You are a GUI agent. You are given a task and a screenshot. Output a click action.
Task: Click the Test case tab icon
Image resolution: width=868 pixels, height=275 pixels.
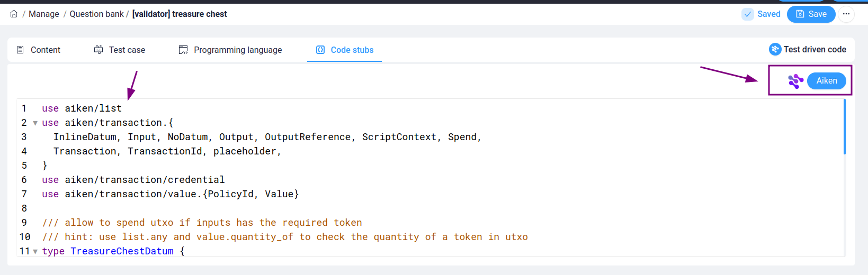(99, 50)
